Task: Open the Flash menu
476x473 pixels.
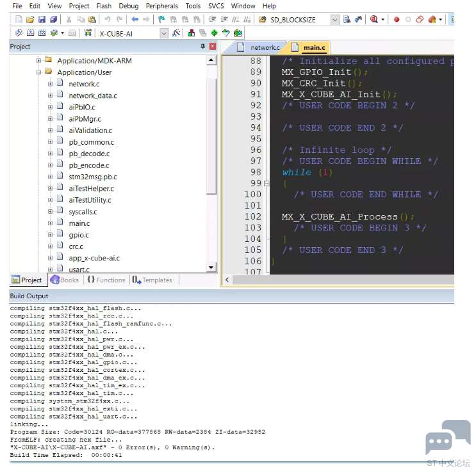Action: [x=104, y=6]
